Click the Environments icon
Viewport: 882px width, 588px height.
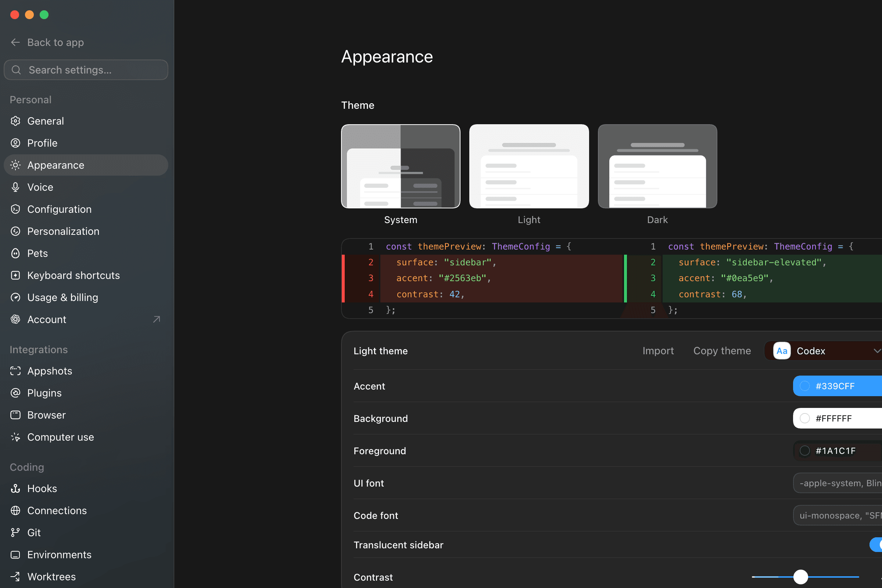coord(15,555)
